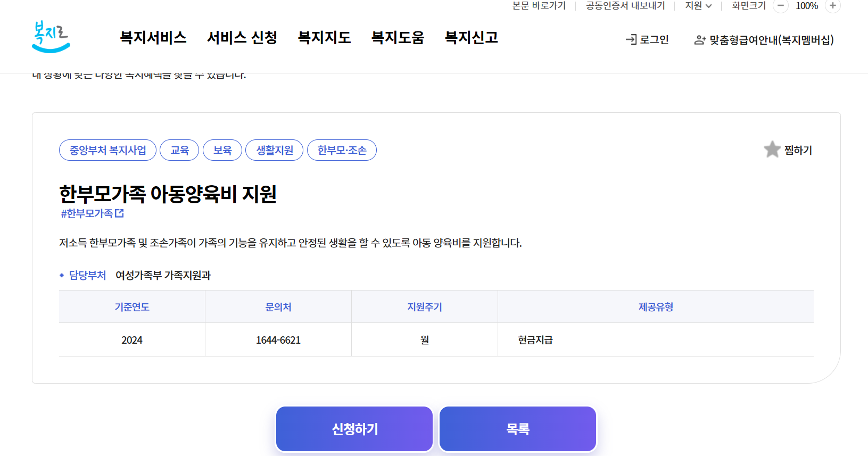The width and height of the screenshot is (868, 456).
Task: Click the 여성가족부 가족지원과 text
Action: tap(163, 275)
